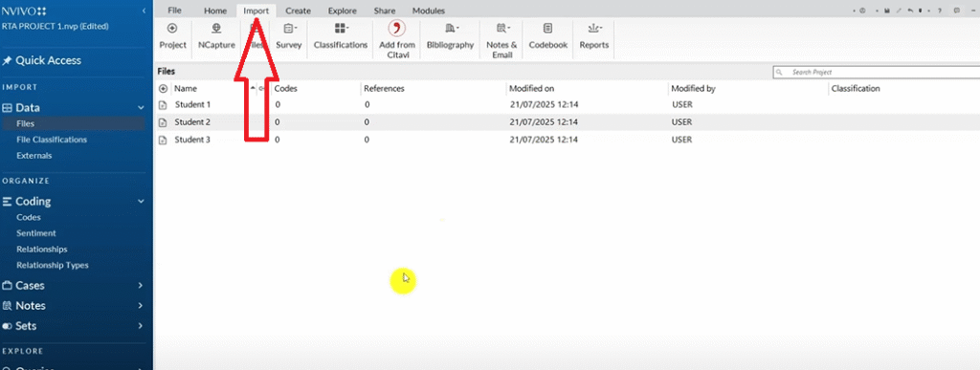Switch to the Create ribbon tab
The height and width of the screenshot is (370, 980).
tap(299, 11)
